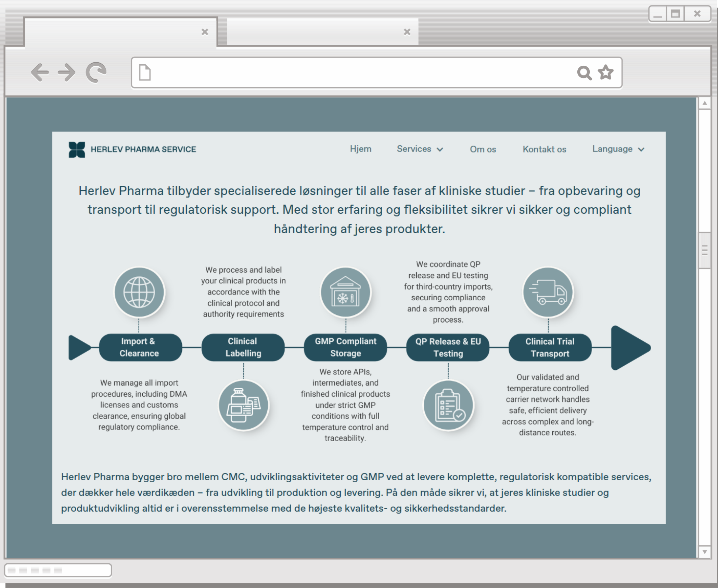Reload the page with the refresh icon
Viewport: 718px width, 588px height.
coord(96,72)
